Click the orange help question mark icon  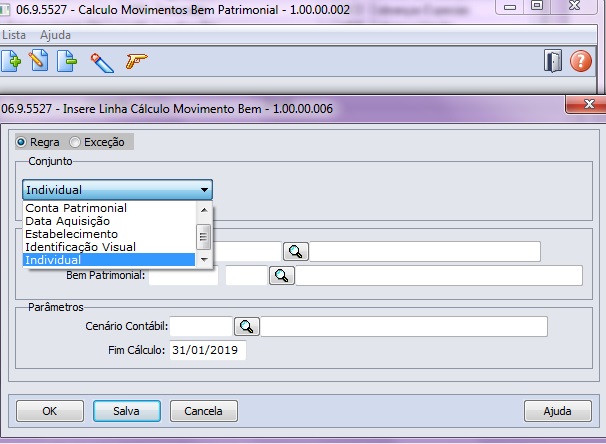point(580,61)
